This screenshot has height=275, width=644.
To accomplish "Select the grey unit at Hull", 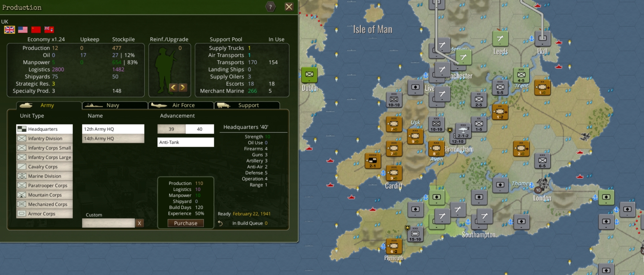I will pyautogui.click(x=543, y=39).
